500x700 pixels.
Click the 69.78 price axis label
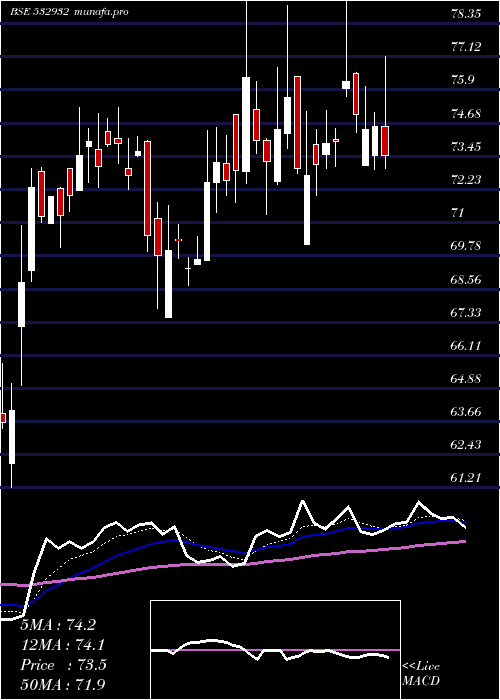(x=466, y=246)
